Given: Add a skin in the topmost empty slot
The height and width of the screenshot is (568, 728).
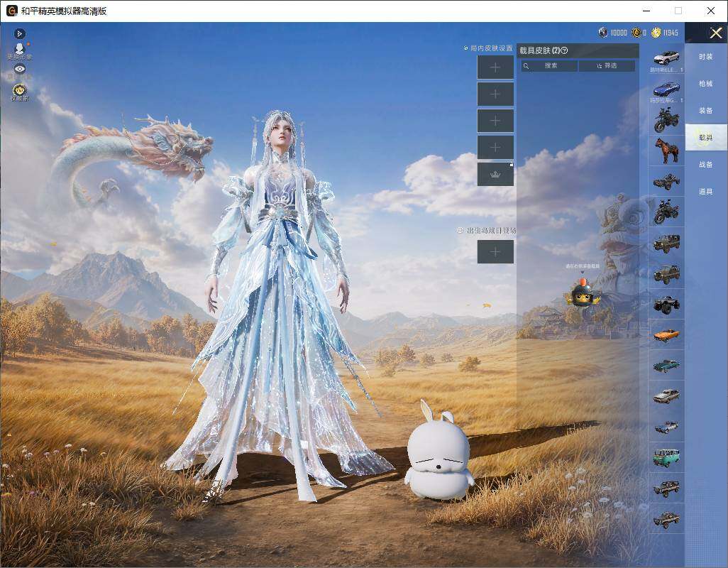Looking at the screenshot, I should click(495, 67).
